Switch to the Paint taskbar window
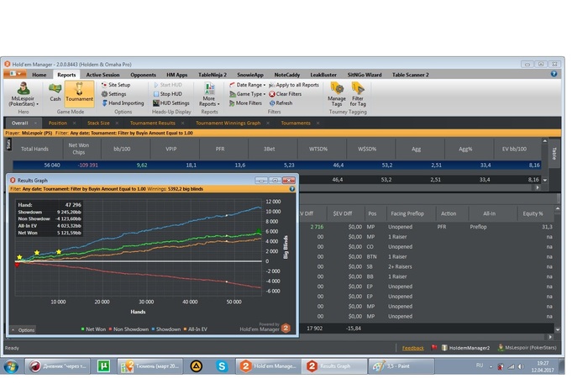 402,366
